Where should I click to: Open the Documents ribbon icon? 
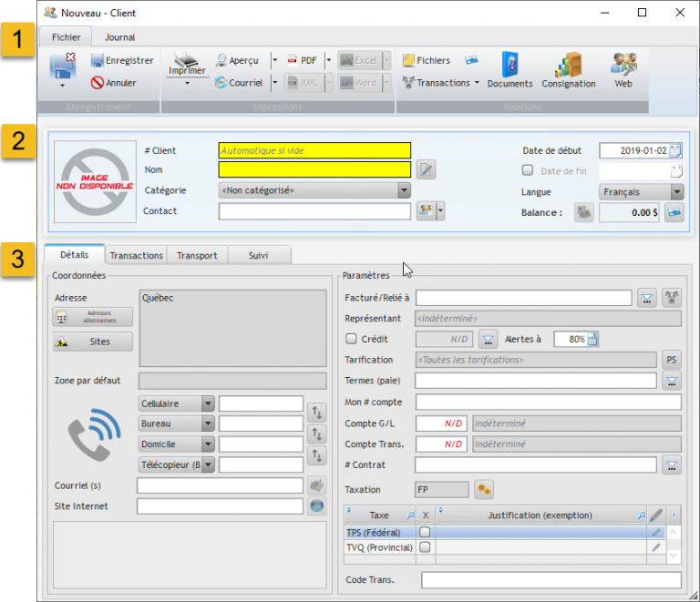(x=510, y=70)
